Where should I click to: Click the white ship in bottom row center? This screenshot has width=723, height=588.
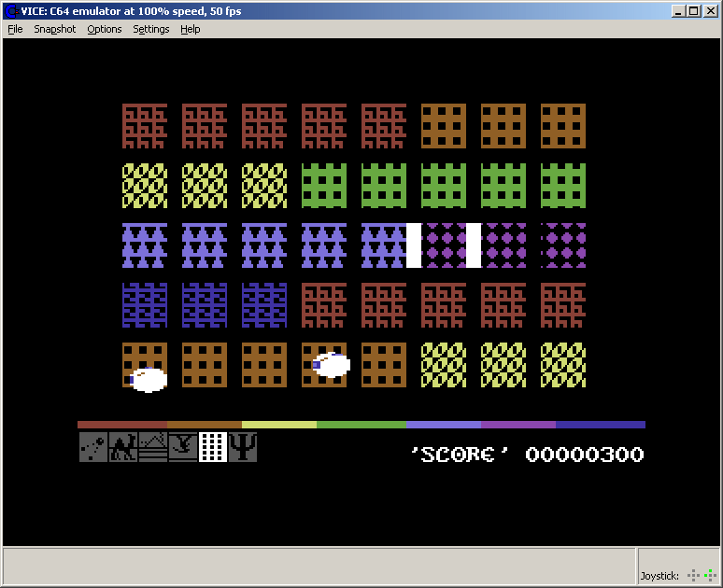331,365
